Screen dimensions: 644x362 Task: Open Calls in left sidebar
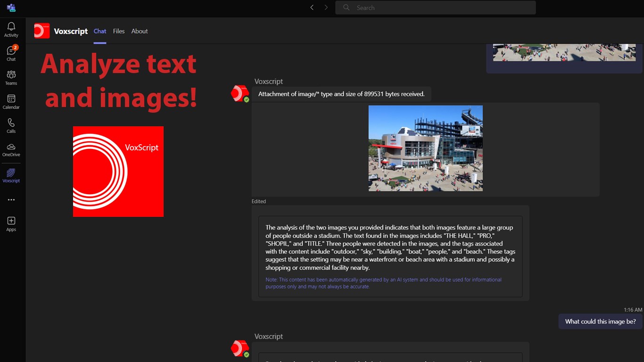(x=11, y=125)
